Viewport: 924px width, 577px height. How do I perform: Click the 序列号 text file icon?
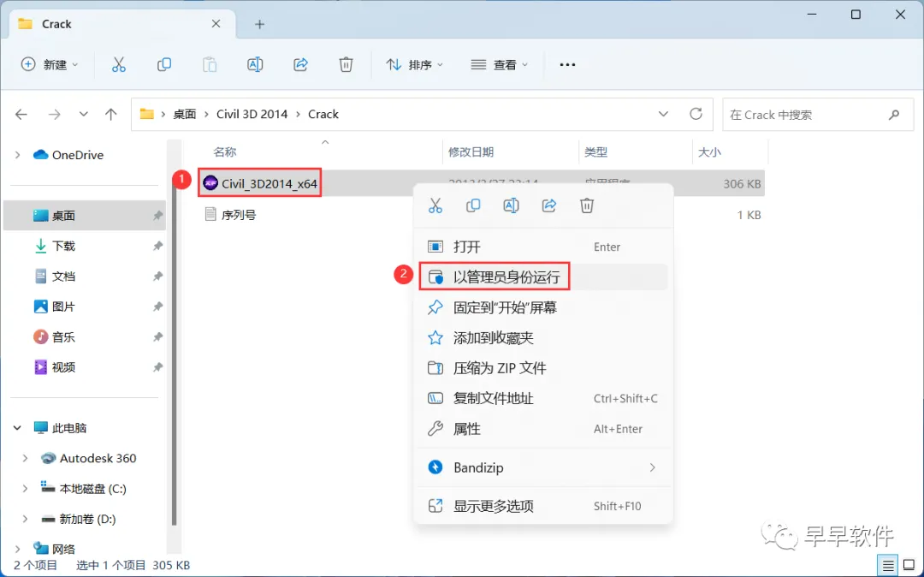click(210, 214)
